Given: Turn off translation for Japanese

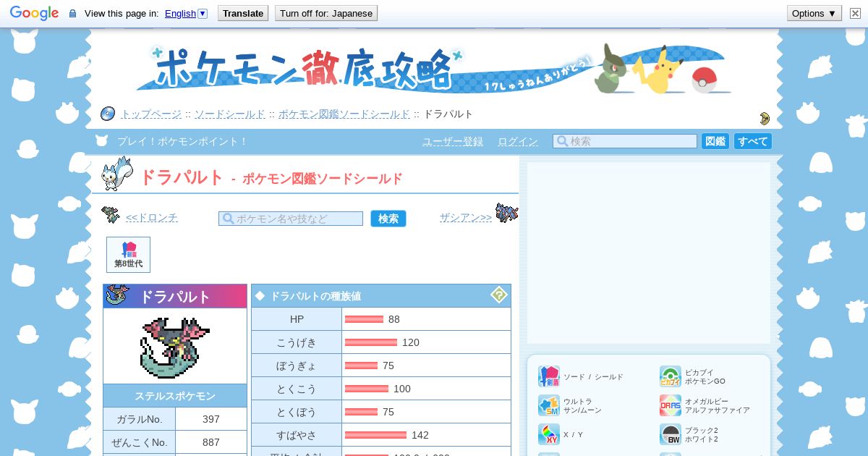Looking at the screenshot, I should click(326, 13).
